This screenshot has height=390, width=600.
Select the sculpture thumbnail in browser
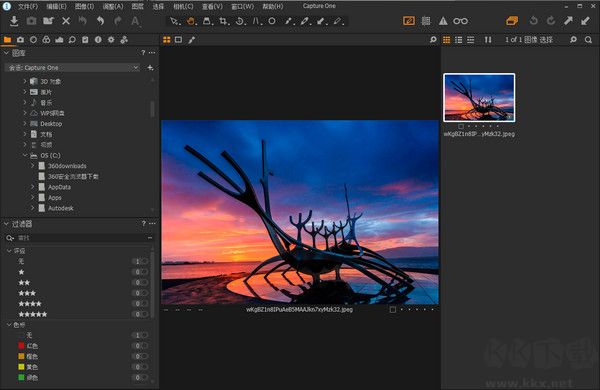pos(479,98)
